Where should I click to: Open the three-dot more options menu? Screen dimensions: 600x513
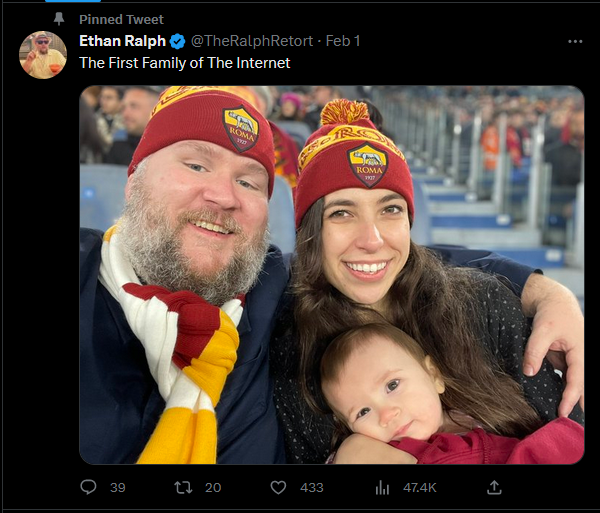pyautogui.click(x=575, y=41)
